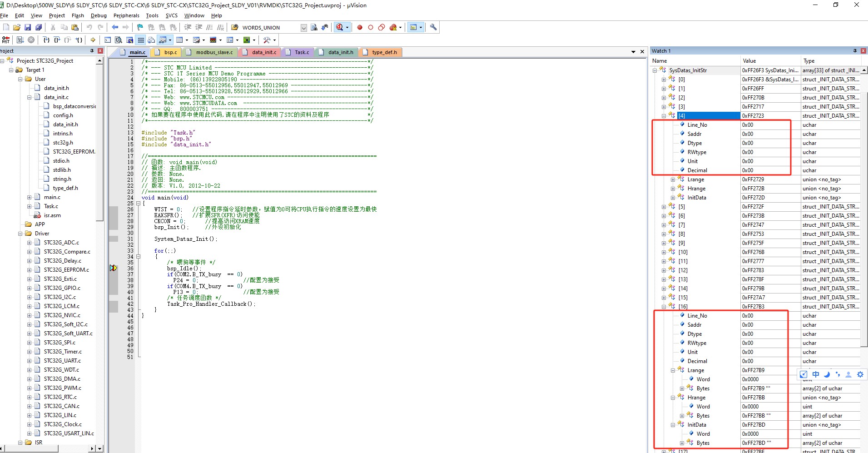Switch to the bsp.c editor tab

coord(166,52)
